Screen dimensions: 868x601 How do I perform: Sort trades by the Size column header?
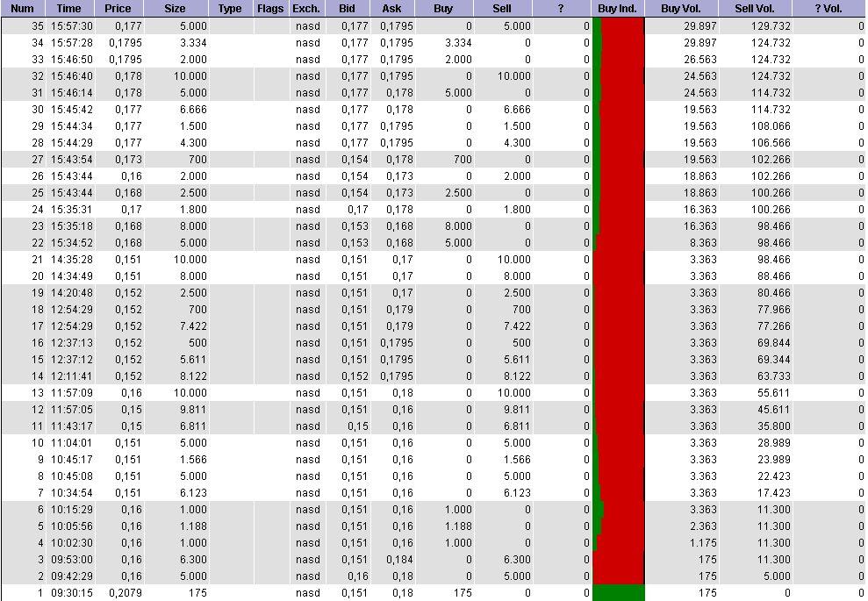pos(174,9)
